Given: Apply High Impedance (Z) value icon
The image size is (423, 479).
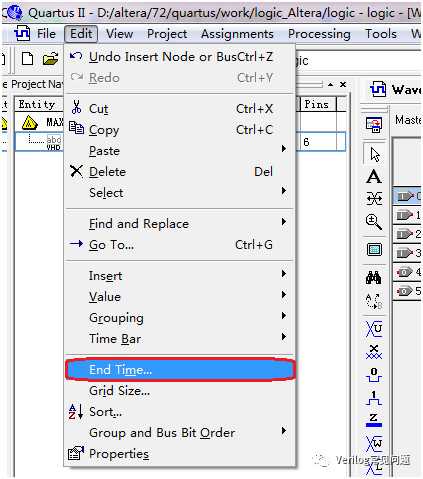Looking at the screenshot, I should click(374, 420).
